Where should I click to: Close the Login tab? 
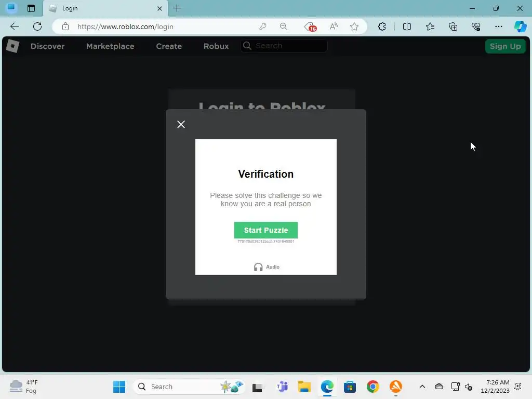[159, 8]
